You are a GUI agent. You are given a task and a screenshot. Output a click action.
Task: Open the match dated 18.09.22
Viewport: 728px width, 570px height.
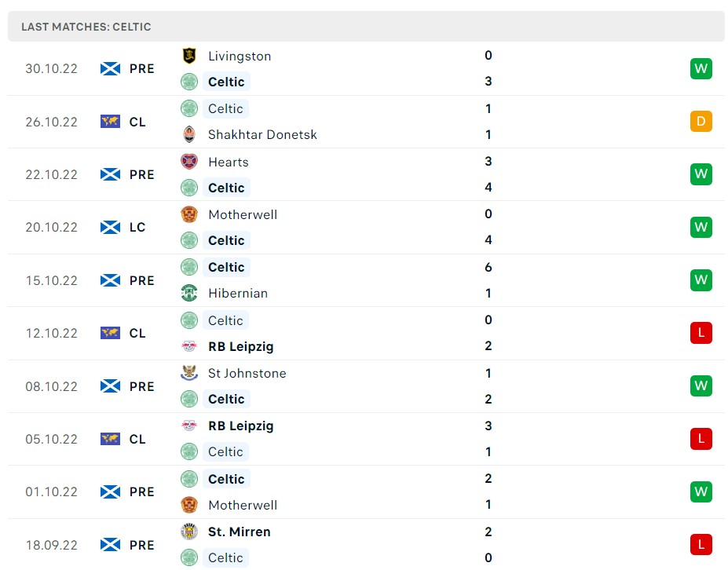tap(52, 545)
